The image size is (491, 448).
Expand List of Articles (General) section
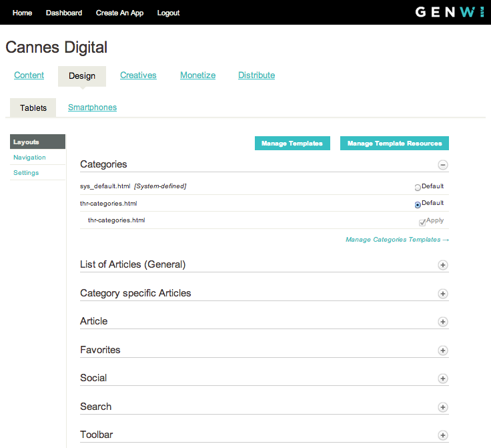pyautogui.click(x=442, y=265)
